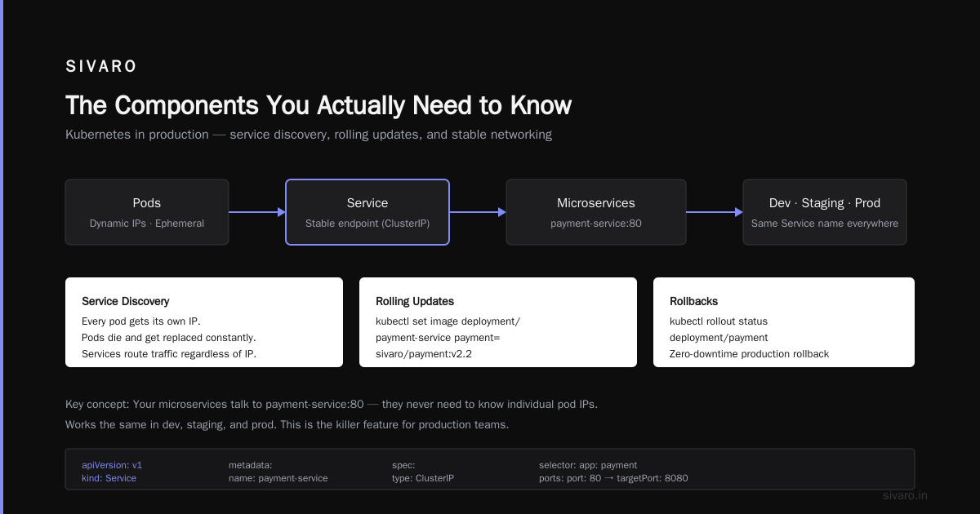Click the Rollbacks card heading

pyautogui.click(x=694, y=302)
